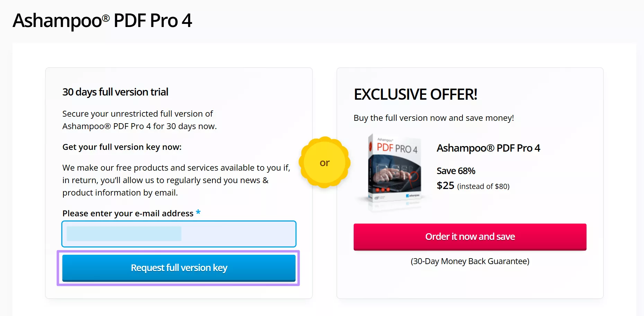Screen dimensions: 644x316
Task: Click the "Please enter your e-mail address" label
Action: [128, 214]
